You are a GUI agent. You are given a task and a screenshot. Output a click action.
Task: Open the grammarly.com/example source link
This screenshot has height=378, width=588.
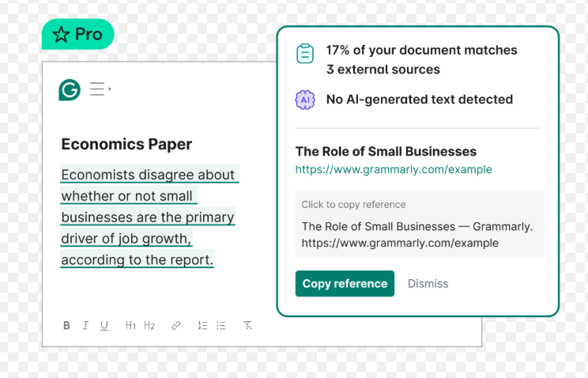tap(394, 170)
